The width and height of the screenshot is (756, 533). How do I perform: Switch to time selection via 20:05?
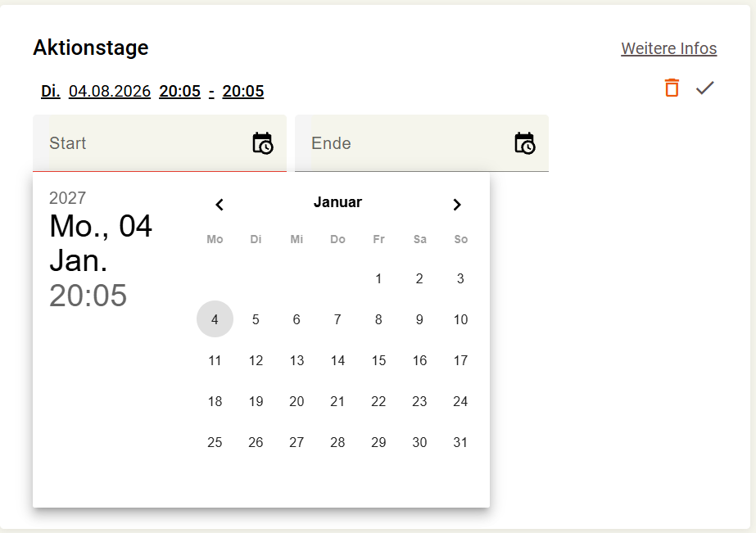click(88, 296)
